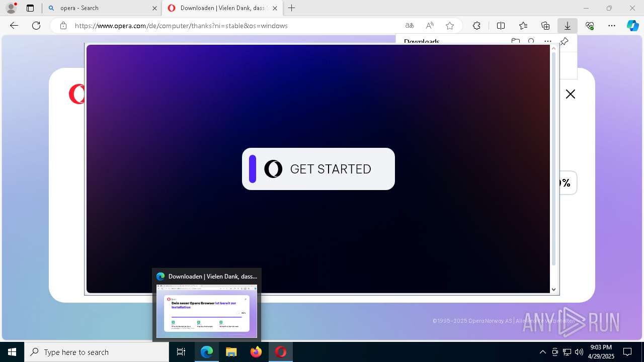The image size is (644, 362).
Task: Click the installer window vertical scrollbar
Action: (x=554, y=158)
